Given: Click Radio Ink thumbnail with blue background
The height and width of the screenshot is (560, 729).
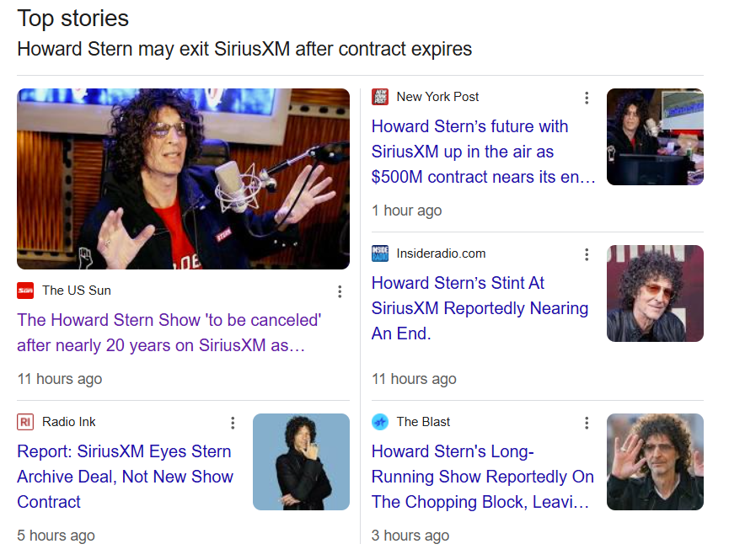Looking at the screenshot, I should pos(301,461).
